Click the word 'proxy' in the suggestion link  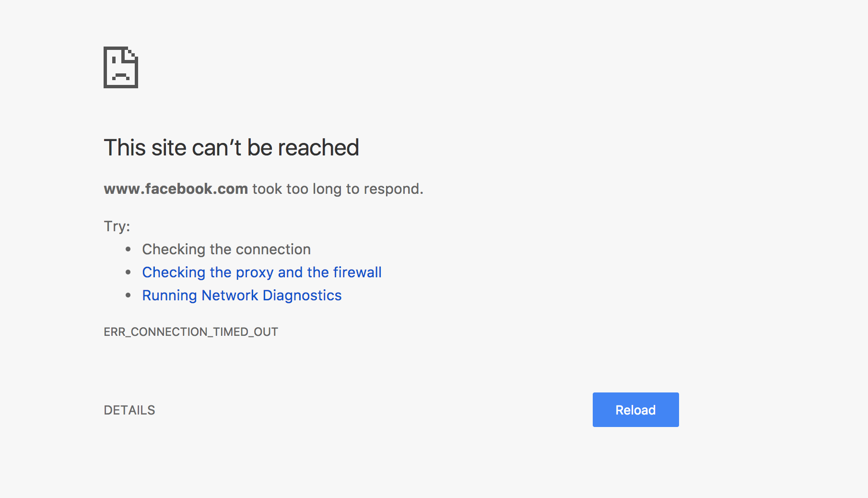255,273
